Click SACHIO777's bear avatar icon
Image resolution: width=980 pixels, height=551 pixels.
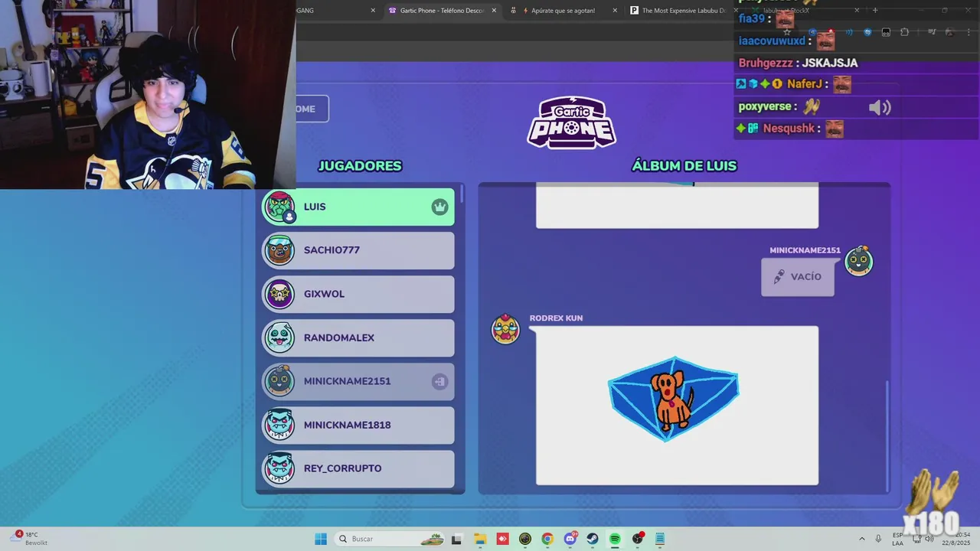pos(279,250)
